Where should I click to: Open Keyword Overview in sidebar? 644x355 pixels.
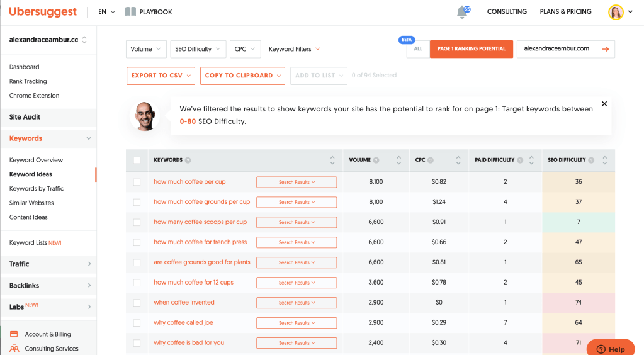tap(36, 160)
